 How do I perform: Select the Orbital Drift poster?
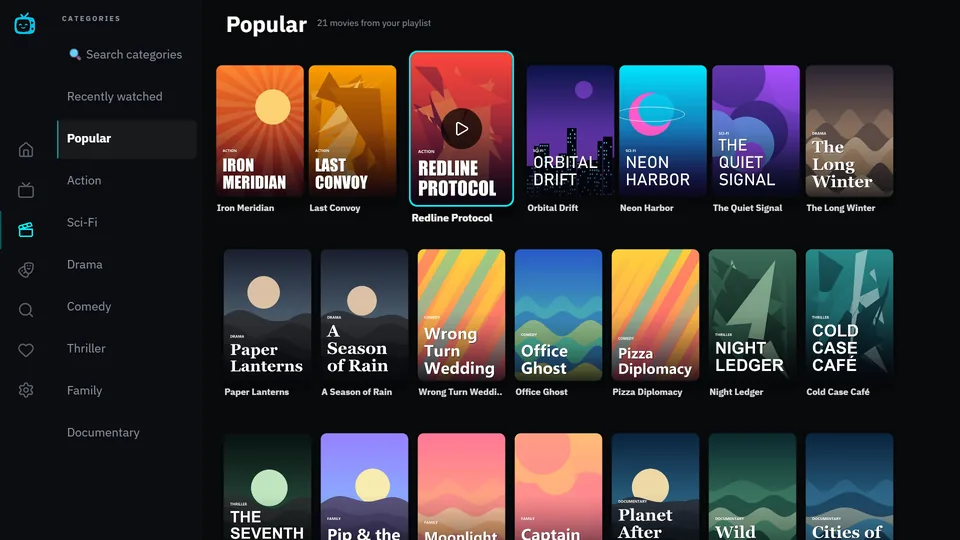click(x=570, y=131)
